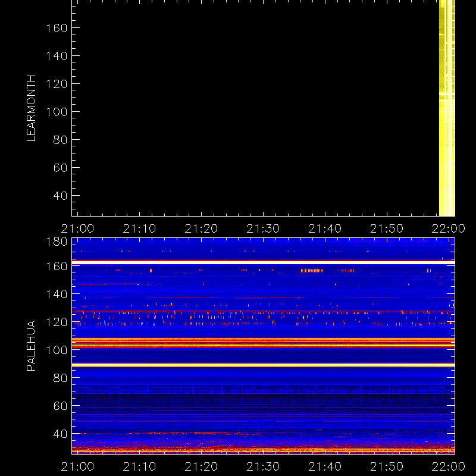Click the 21:20 time label under Learmonth plot
Screen dimensions: 476x476
(x=201, y=228)
